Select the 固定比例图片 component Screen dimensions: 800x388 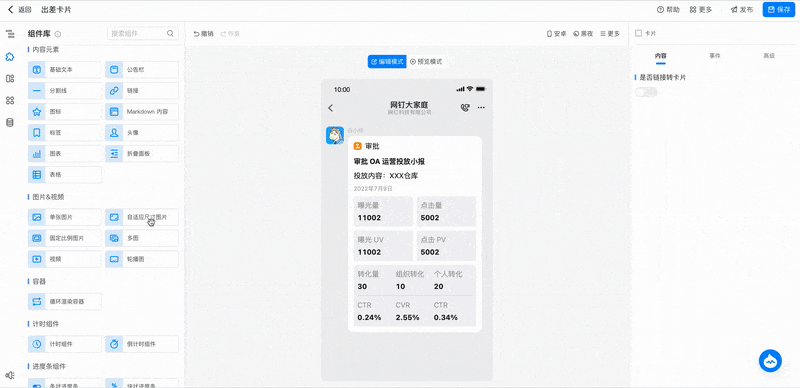click(x=65, y=238)
